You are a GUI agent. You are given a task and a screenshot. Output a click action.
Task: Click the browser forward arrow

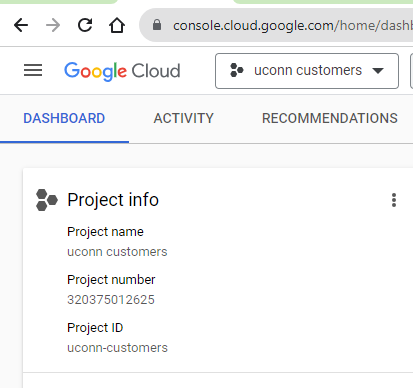[x=53, y=25]
